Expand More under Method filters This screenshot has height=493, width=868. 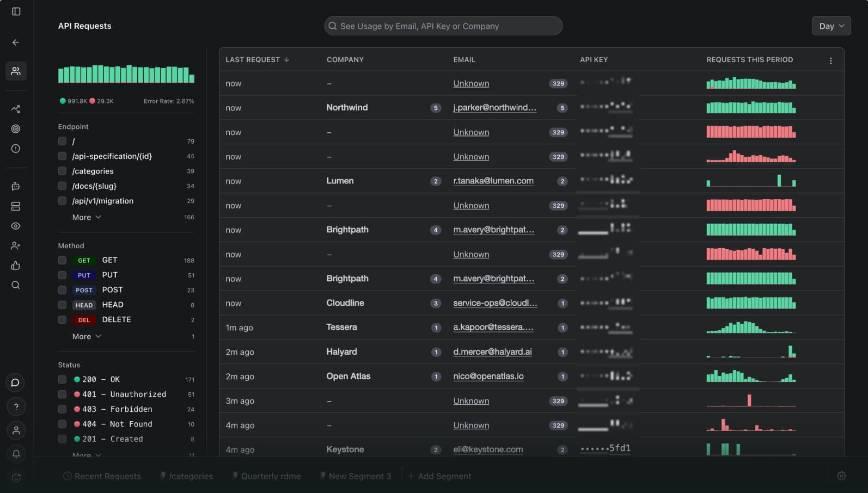(87, 336)
